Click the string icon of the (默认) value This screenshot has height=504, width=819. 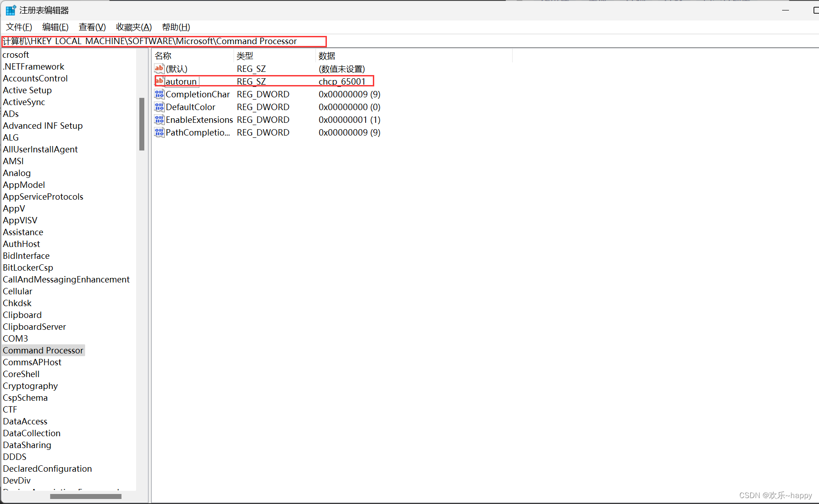pos(159,69)
